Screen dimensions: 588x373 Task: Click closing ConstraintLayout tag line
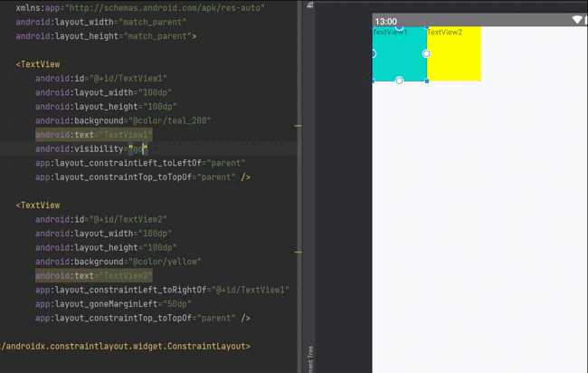coord(125,347)
